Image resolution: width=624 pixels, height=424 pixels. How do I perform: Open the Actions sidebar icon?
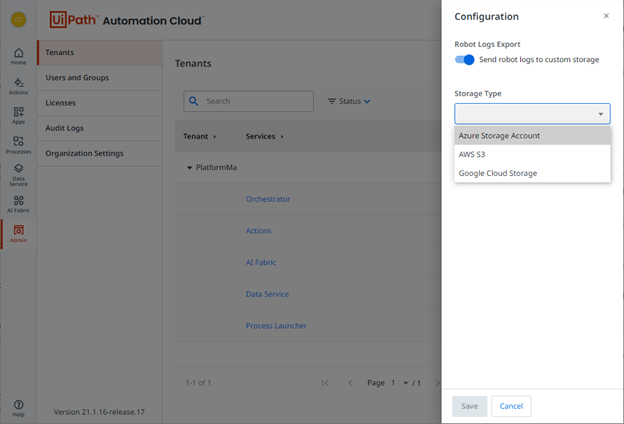tap(18, 86)
